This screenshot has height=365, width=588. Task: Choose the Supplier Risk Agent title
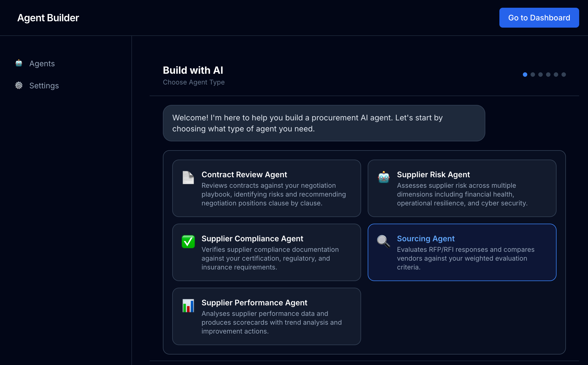tap(433, 174)
